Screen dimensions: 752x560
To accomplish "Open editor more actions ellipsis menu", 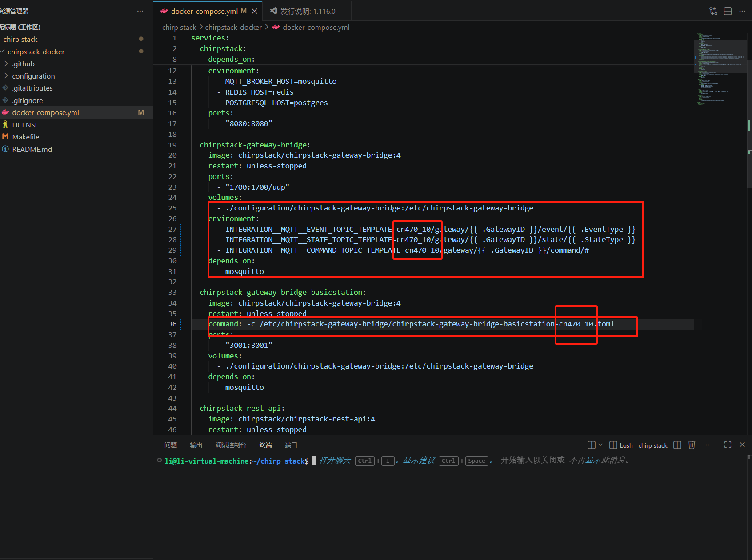I will tap(742, 11).
